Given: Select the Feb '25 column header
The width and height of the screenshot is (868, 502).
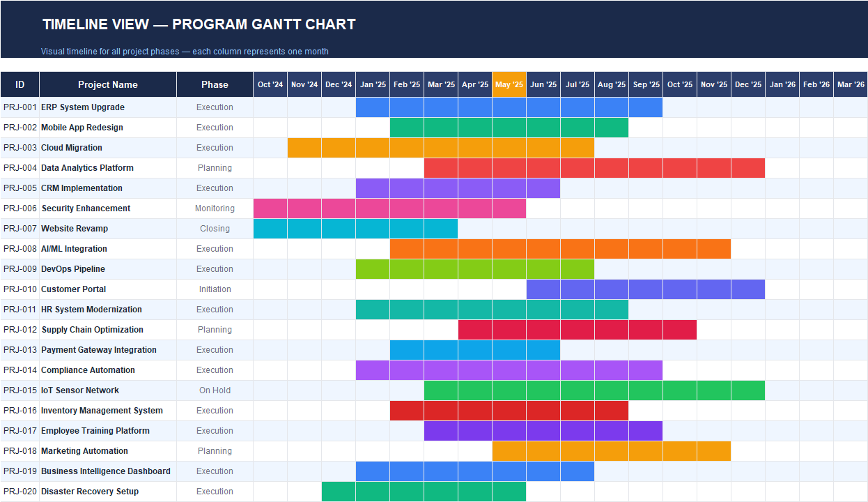Looking at the screenshot, I should pos(407,84).
